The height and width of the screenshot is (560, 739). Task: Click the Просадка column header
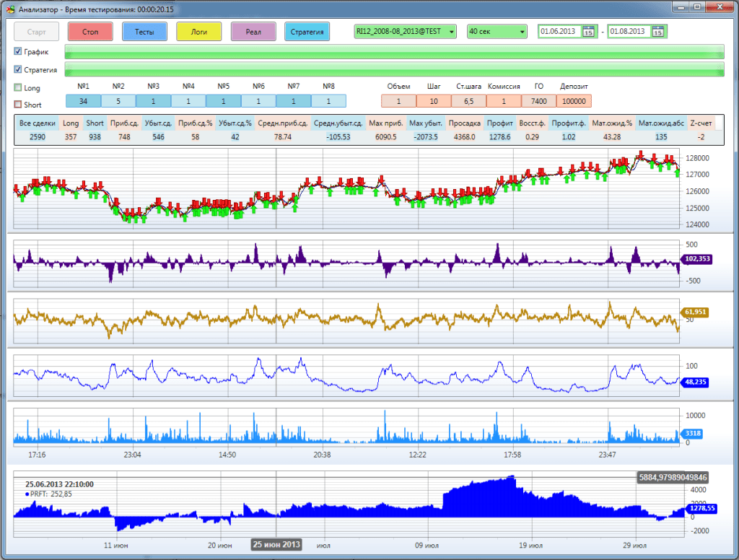(x=464, y=123)
